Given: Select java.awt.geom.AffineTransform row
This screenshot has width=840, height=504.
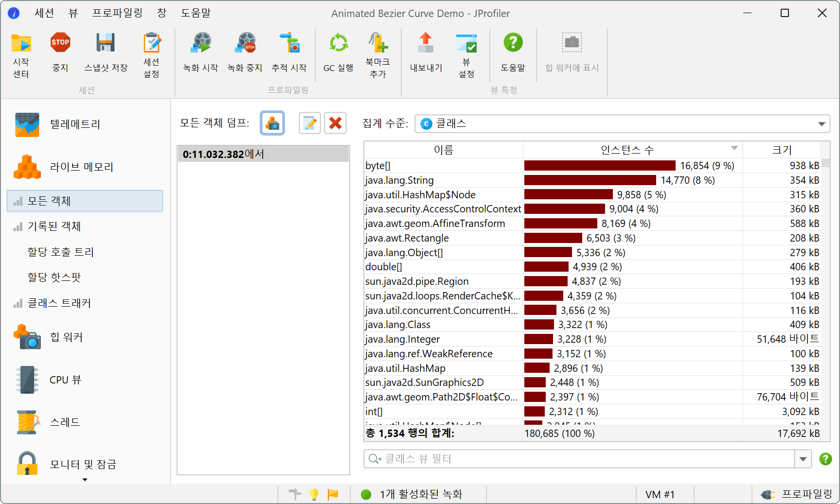Looking at the screenshot, I should click(x=592, y=224).
